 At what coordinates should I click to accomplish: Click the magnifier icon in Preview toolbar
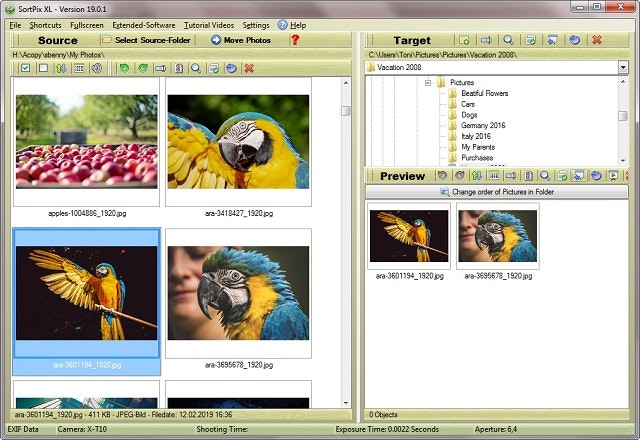(544, 176)
